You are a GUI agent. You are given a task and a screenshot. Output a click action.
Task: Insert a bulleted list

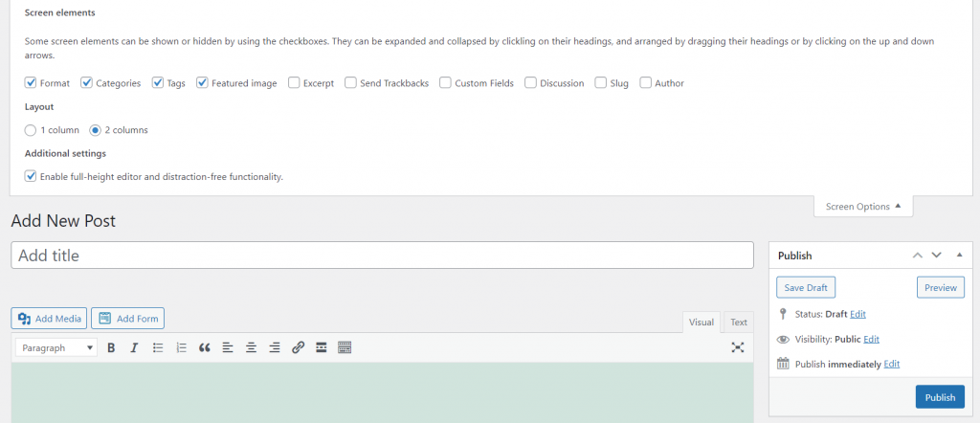pos(158,347)
